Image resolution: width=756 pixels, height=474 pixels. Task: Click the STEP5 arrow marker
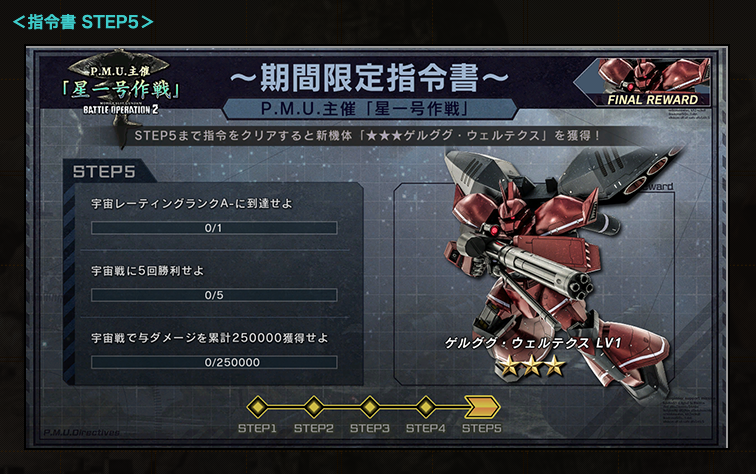482,407
